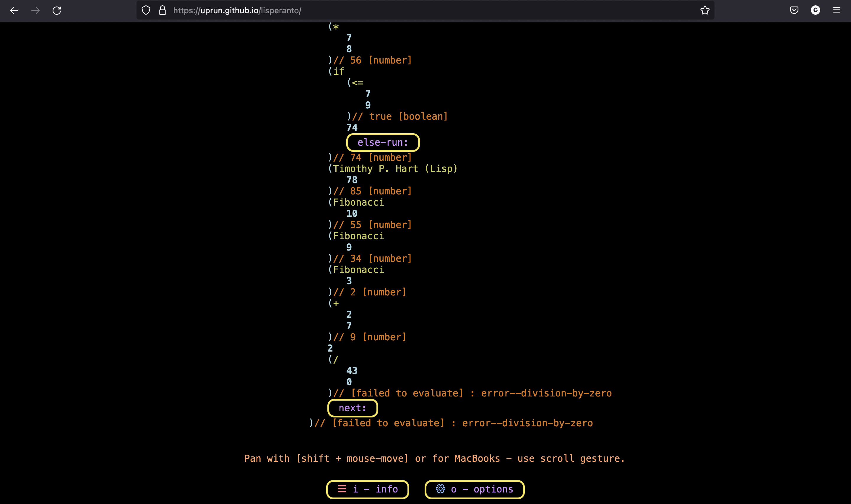Click the Fibonacci argument 3
851x504 pixels.
coord(349,281)
